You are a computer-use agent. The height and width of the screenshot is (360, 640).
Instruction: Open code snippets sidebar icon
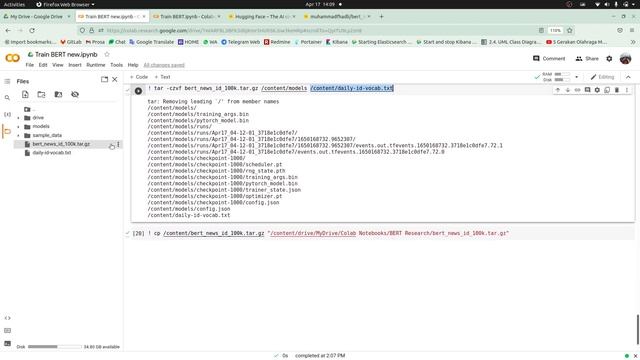(x=7, y=318)
